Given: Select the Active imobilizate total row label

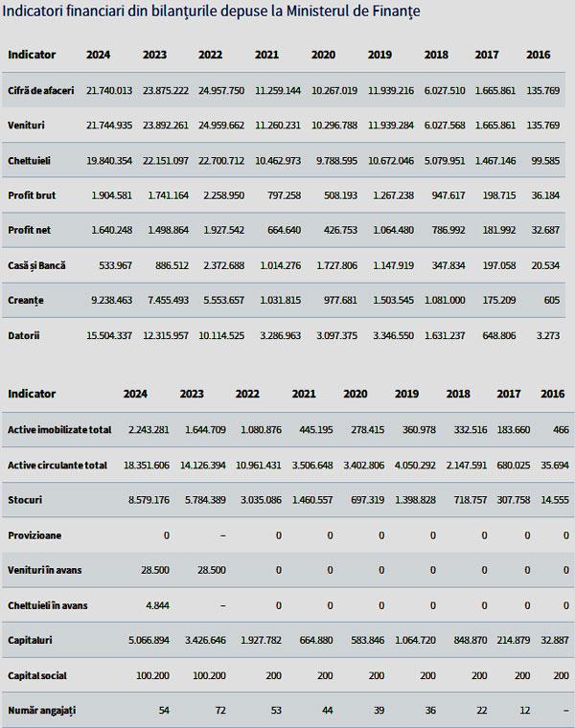Looking at the screenshot, I should click(59, 430).
